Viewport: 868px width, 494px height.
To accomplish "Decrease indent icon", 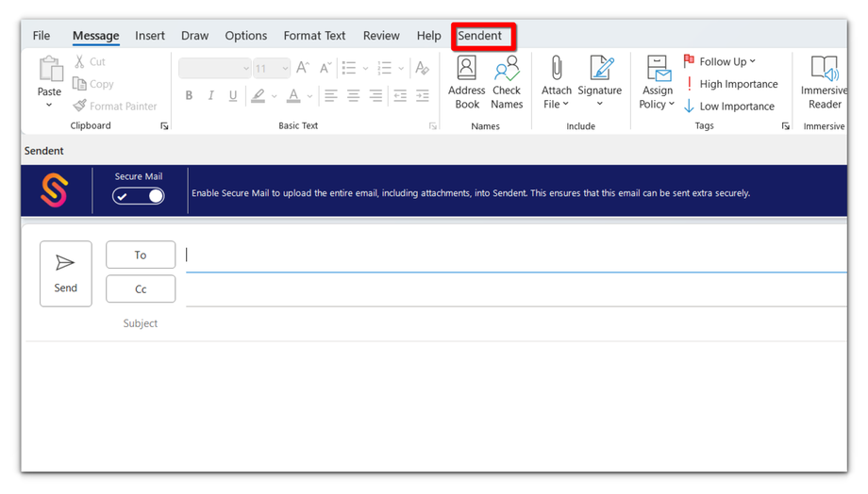I will click(400, 96).
